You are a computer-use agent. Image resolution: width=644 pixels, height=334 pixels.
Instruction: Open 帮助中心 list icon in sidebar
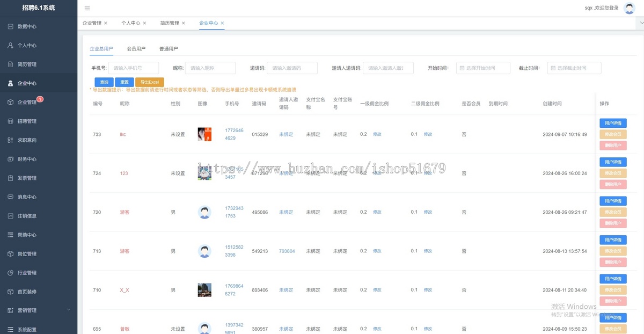11,235
